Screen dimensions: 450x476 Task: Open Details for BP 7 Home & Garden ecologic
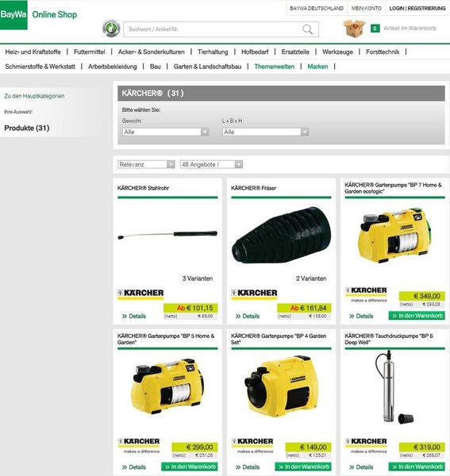pyautogui.click(x=361, y=316)
